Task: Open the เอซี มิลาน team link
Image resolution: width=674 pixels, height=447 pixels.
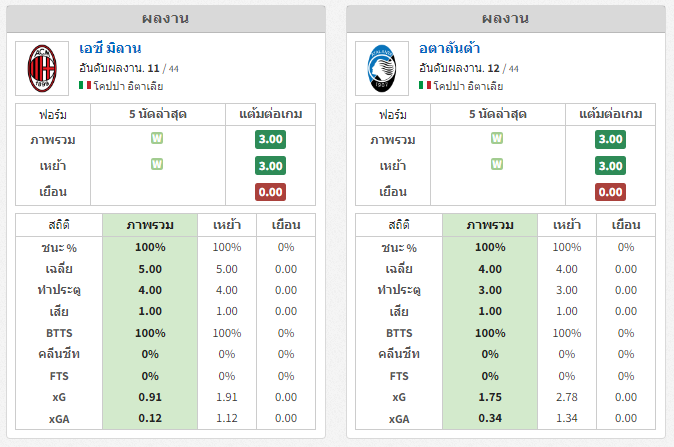Action: point(110,48)
